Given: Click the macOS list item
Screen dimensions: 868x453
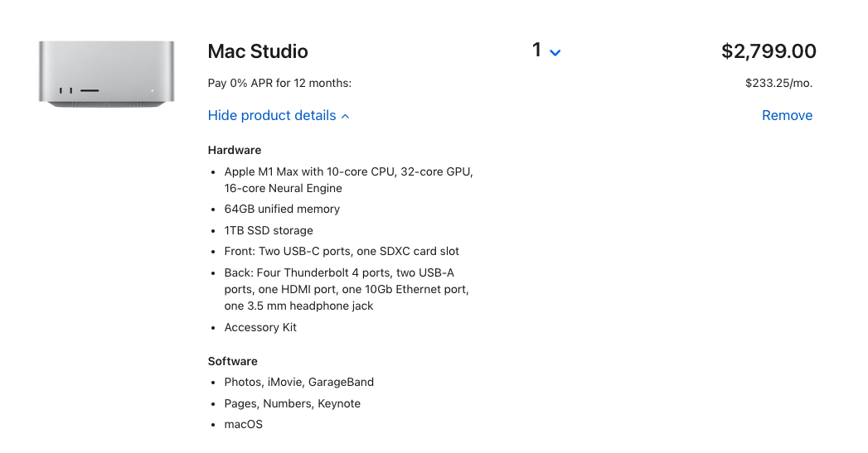Looking at the screenshot, I should pyautogui.click(x=243, y=425).
